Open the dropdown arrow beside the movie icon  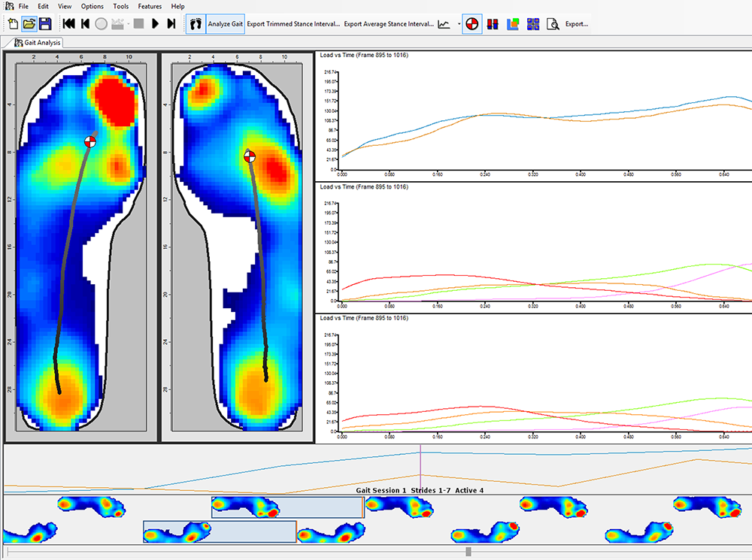(x=128, y=23)
